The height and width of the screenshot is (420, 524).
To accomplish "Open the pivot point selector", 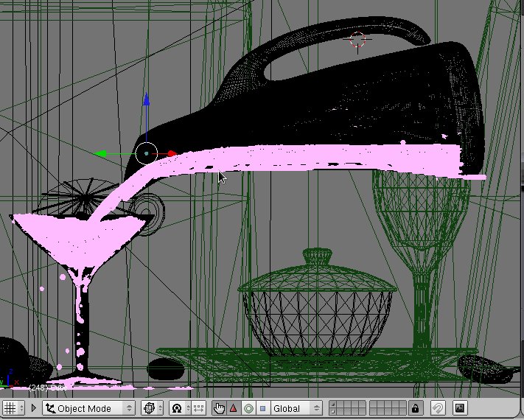I will 180,408.
